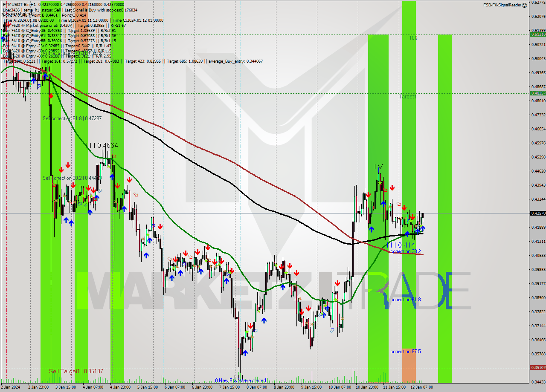
Task: Click the green 0.48357 price tag
Action: click(537, 93)
